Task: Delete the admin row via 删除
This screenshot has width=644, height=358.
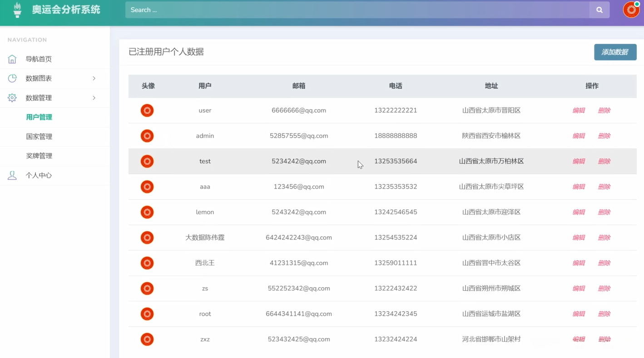Action: (604, 136)
